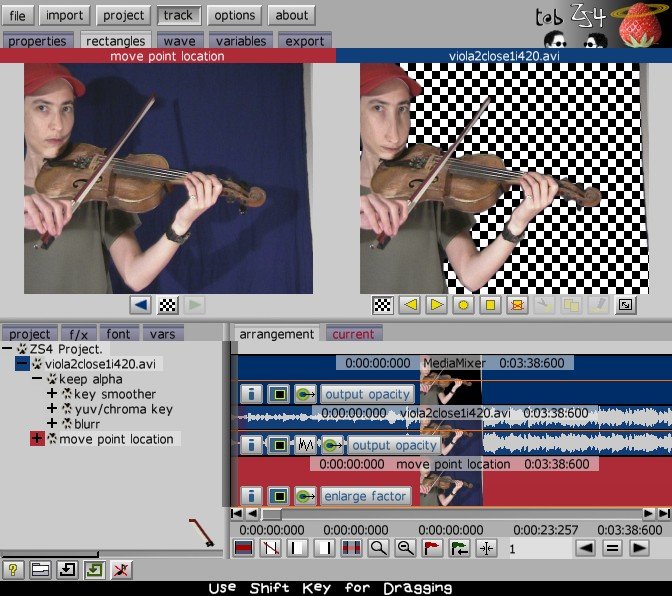Click the red flag marker icon

tap(432, 548)
